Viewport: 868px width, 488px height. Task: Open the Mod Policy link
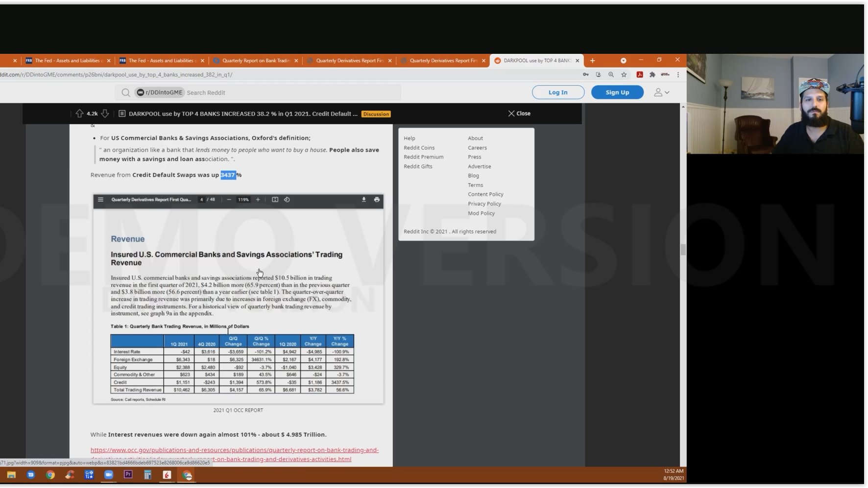pyautogui.click(x=481, y=213)
